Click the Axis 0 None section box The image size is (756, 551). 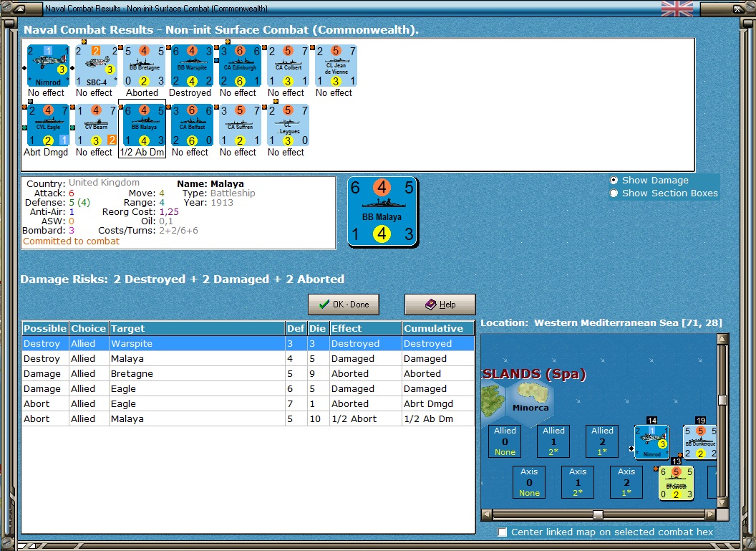(529, 482)
